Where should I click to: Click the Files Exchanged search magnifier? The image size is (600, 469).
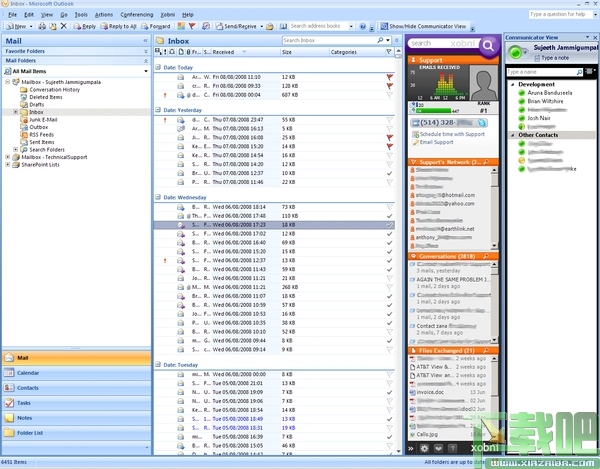(x=486, y=350)
